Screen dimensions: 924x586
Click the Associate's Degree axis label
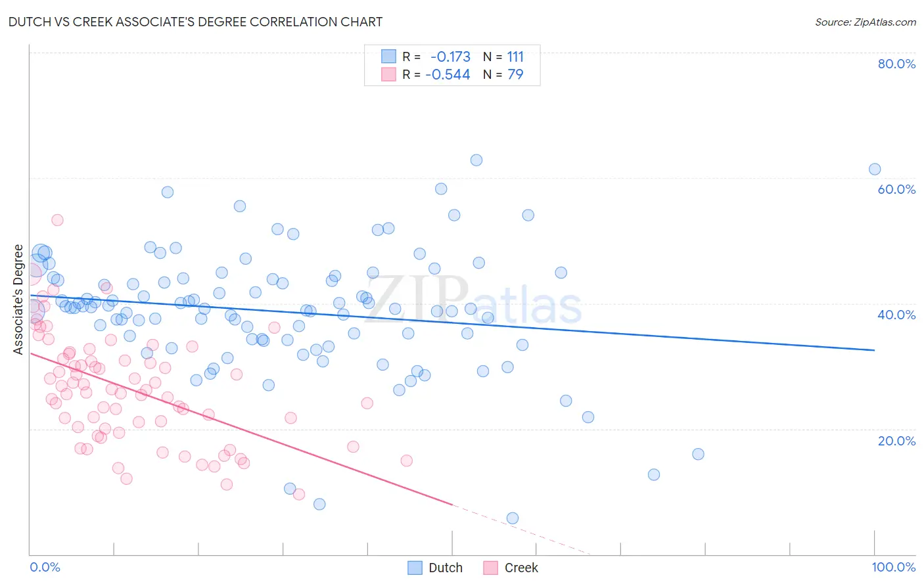pos(18,300)
